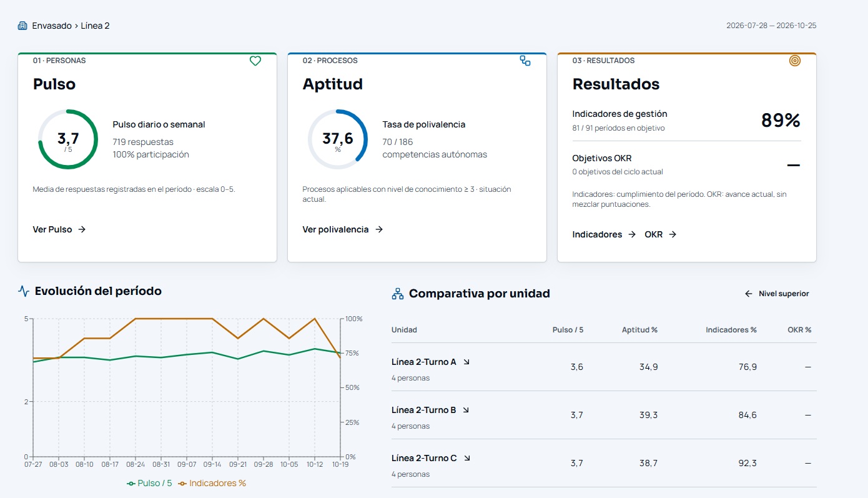Go to Indicadores from Resultados card
This screenshot has width=868, height=498.
tap(604, 234)
